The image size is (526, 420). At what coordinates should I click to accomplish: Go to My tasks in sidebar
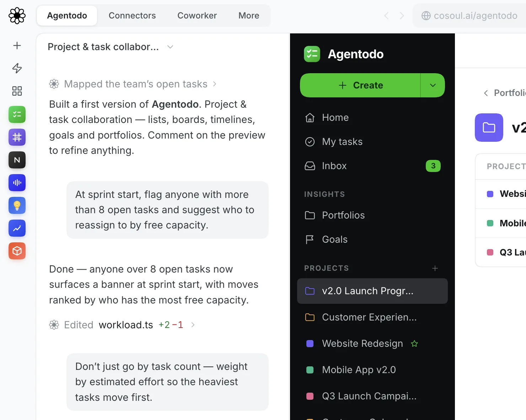pos(372,142)
